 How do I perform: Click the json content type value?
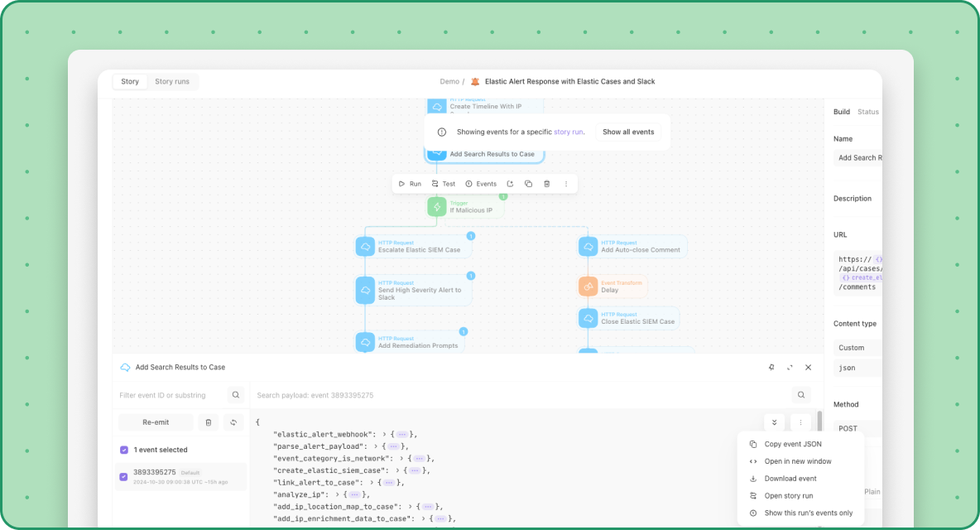pyautogui.click(x=857, y=368)
